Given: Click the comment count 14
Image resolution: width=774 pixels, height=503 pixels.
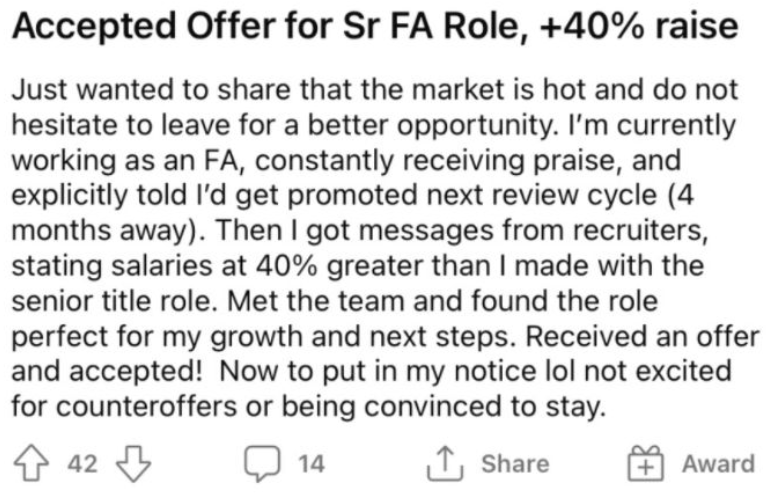Looking at the screenshot, I should tap(311, 464).
